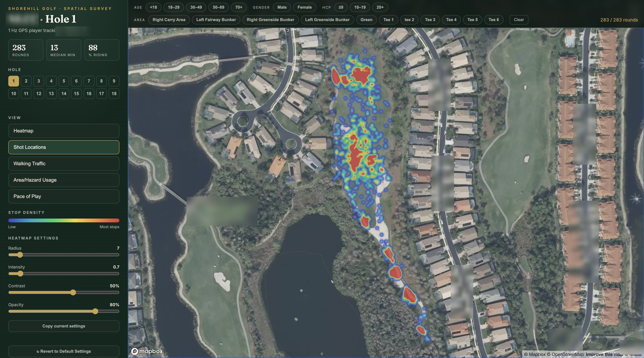
Task: Click the Contrast slider handle
Action: click(73, 293)
